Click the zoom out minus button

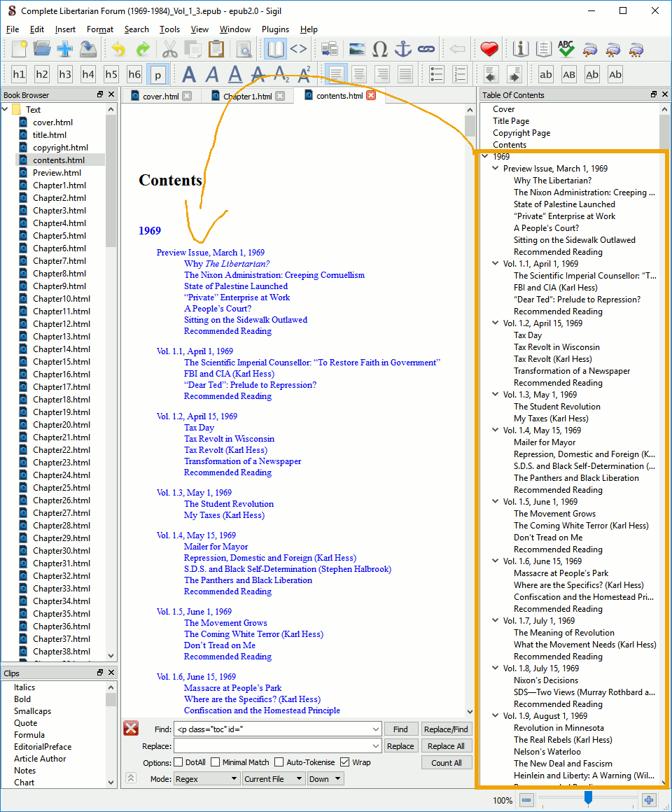526,800
